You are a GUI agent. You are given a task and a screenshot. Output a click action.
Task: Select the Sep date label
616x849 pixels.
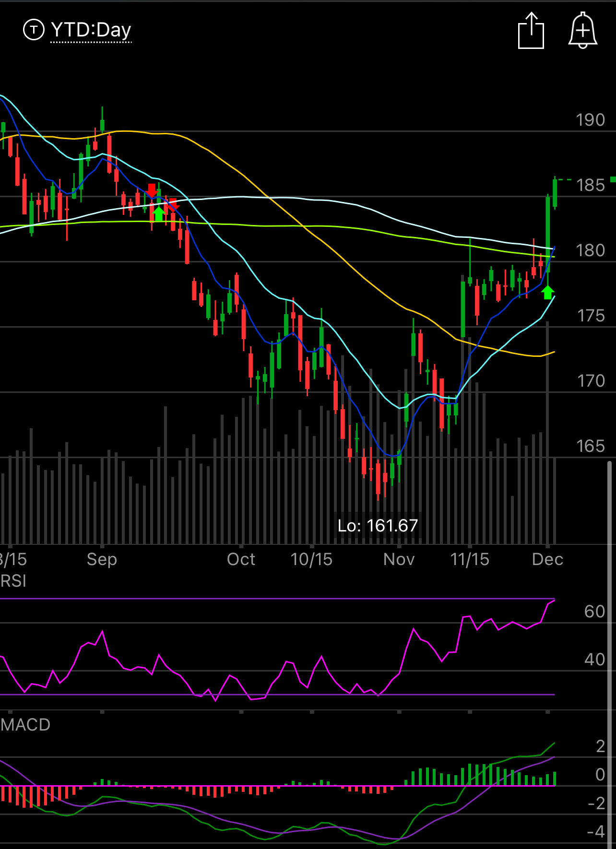(102, 559)
